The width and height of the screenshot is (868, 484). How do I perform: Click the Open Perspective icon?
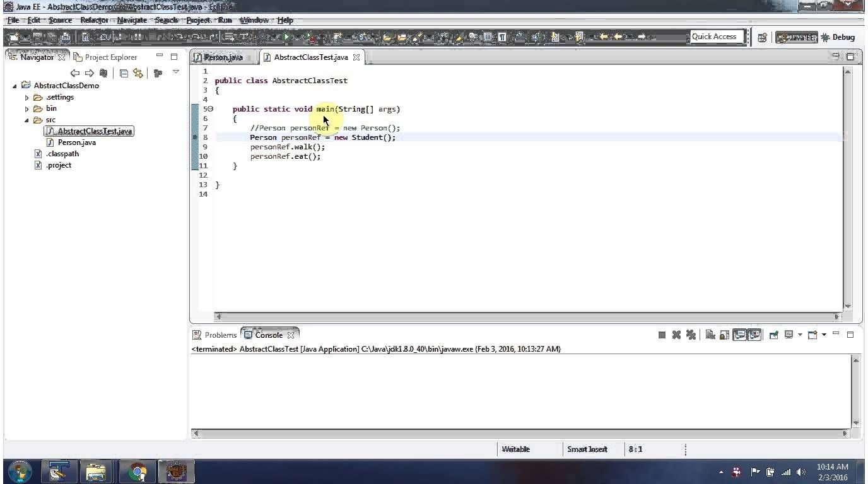click(762, 37)
